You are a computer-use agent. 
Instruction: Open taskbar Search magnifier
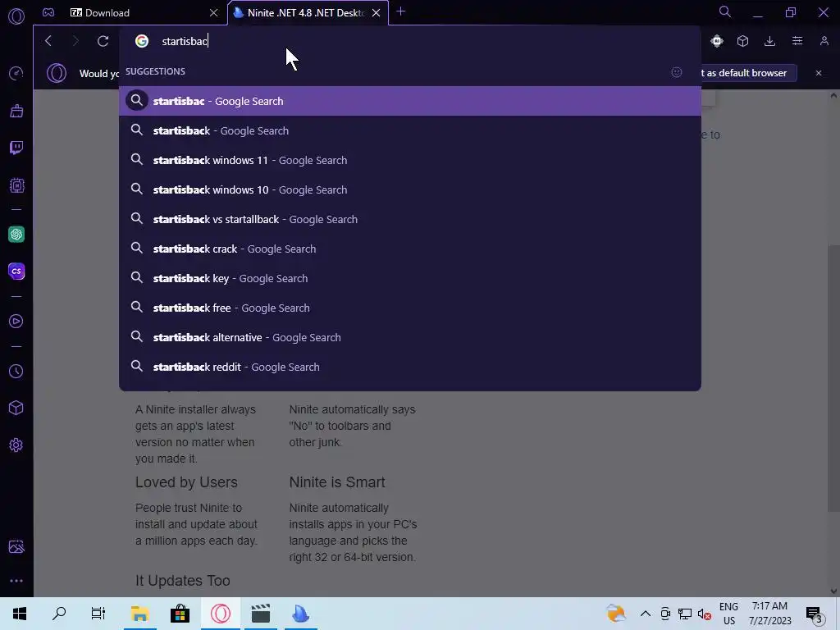coord(59,614)
